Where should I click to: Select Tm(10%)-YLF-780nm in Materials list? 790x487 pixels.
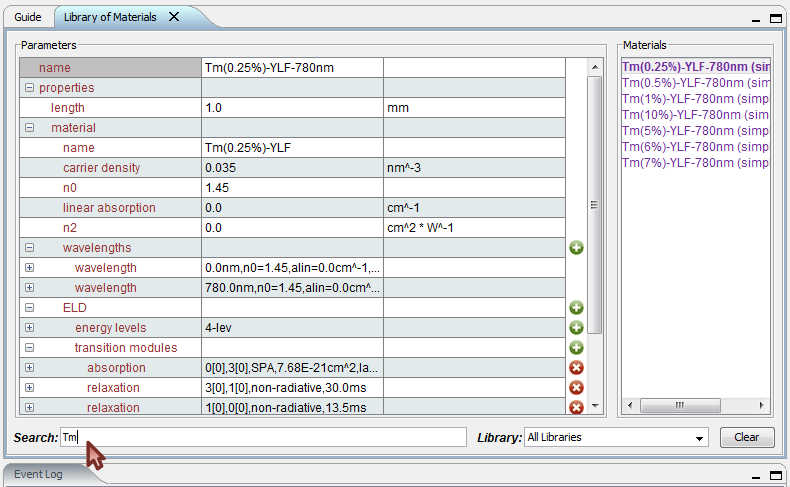pos(695,115)
